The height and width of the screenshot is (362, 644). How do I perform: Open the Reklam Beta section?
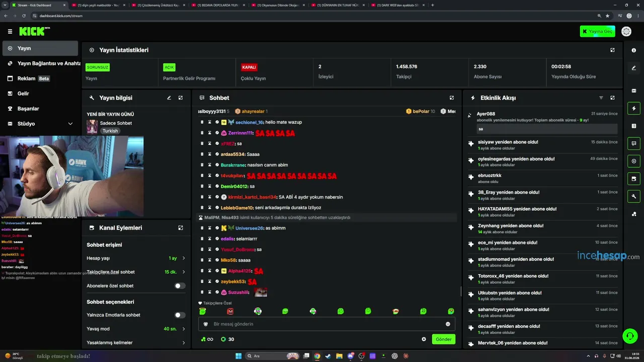(x=40, y=78)
